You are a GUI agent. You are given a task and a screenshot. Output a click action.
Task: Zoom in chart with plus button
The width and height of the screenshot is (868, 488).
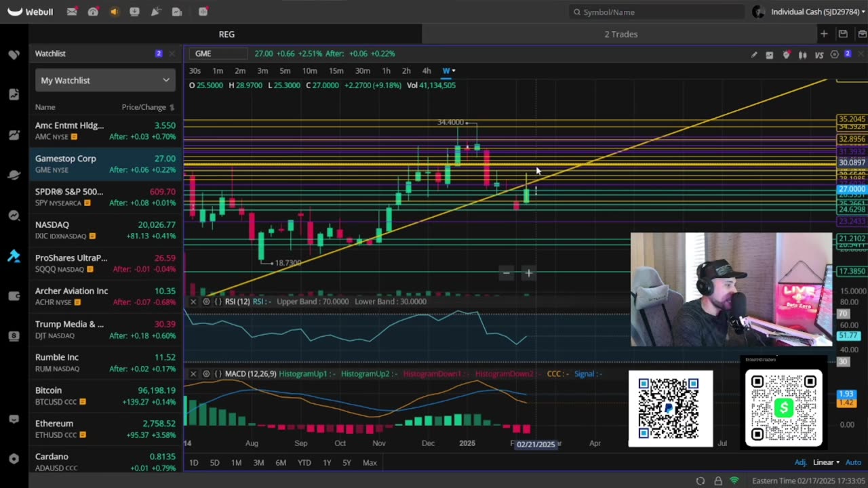click(x=528, y=273)
